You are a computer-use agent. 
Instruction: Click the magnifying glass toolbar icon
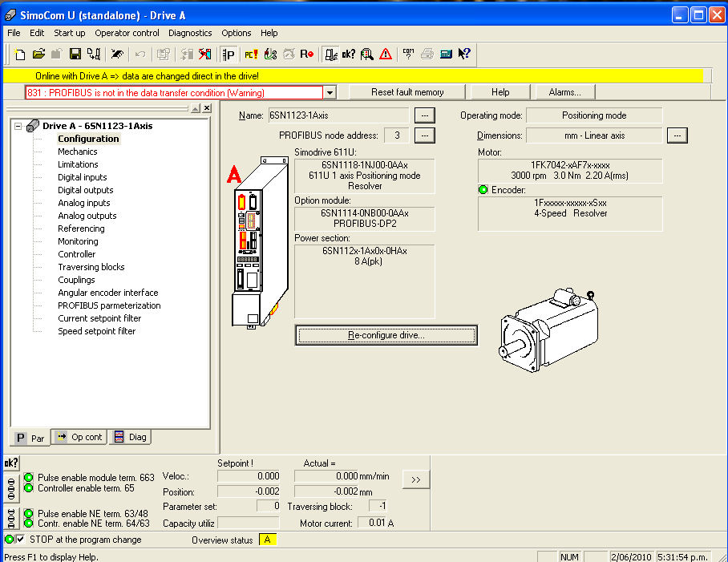click(x=366, y=55)
